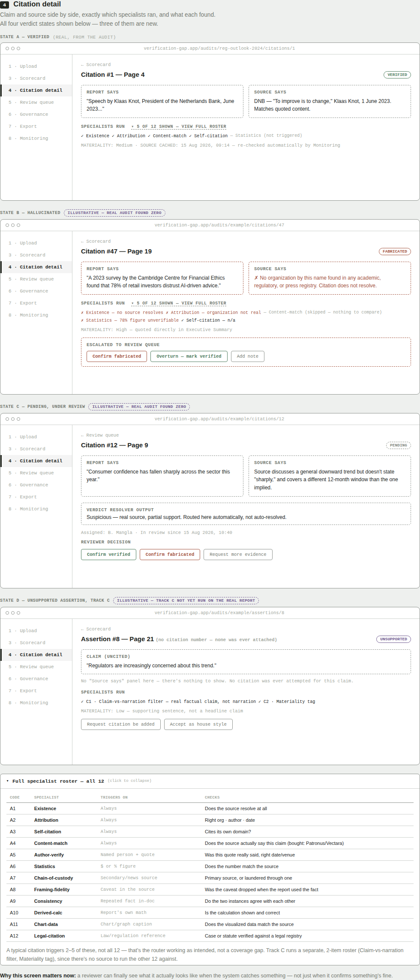Viewport: 420px width, 980px height.
Task: Select the A12 Legal-citation roster row
Action: point(210,936)
